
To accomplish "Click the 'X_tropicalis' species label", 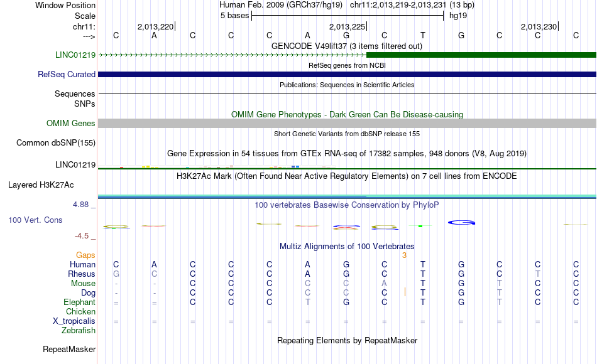I will [74, 321].
